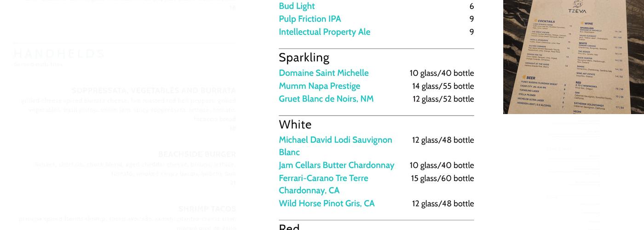Open Michael David Lodi Sauvignon Blanc link
The image size is (644, 230).
click(x=335, y=140)
